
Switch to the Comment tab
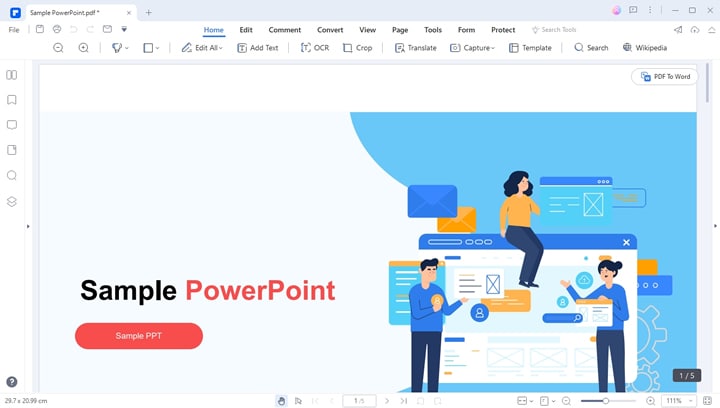[285, 30]
